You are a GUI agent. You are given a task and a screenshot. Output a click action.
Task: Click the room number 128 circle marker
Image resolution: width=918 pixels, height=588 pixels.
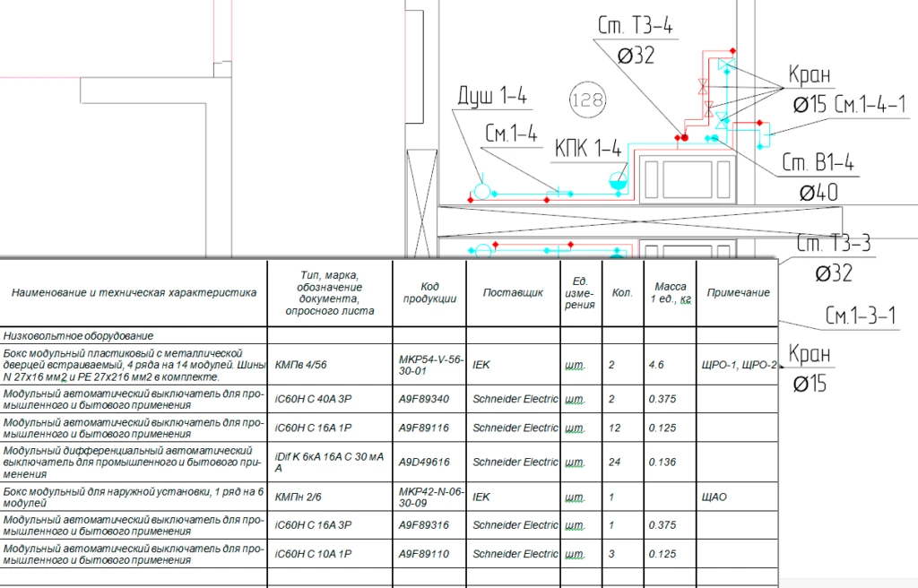tap(587, 99)
